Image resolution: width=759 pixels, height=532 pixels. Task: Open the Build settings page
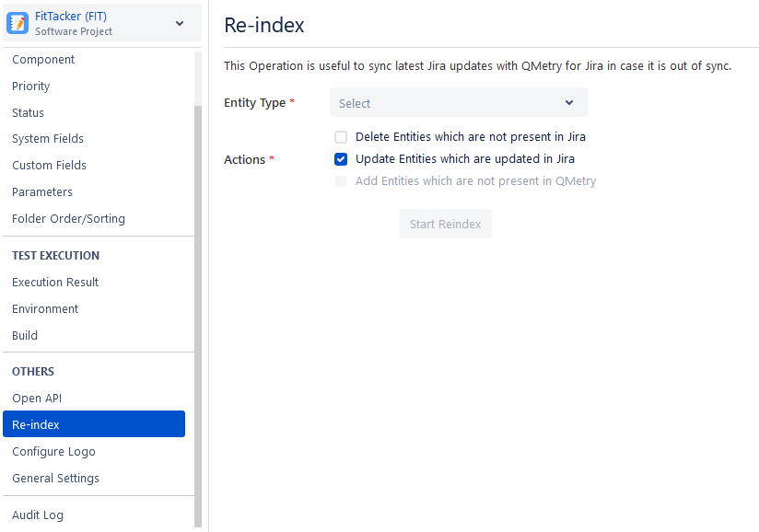pos(25,335)
